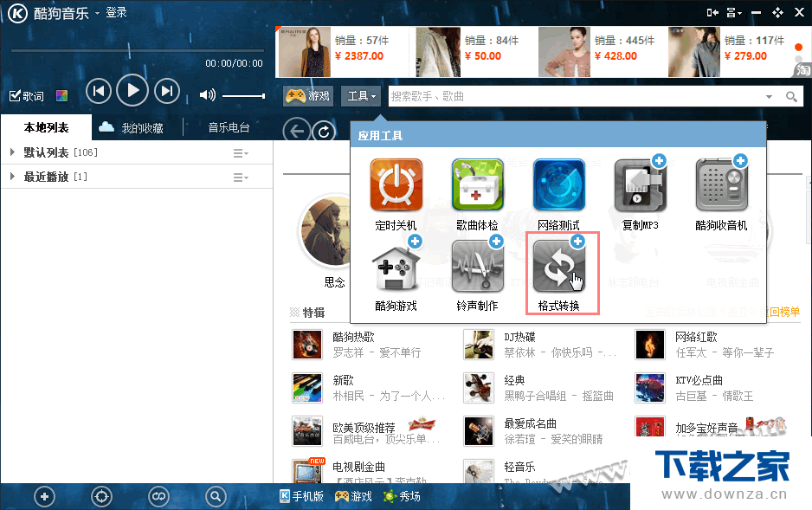Refresh the music library page
812x510 pixels.
pos(324,132)
